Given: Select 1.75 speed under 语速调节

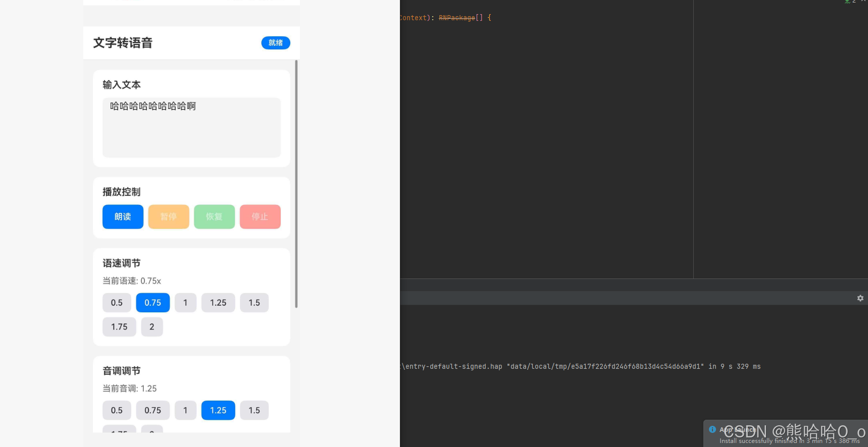Looking at the screenshot, I should (119, 327).
